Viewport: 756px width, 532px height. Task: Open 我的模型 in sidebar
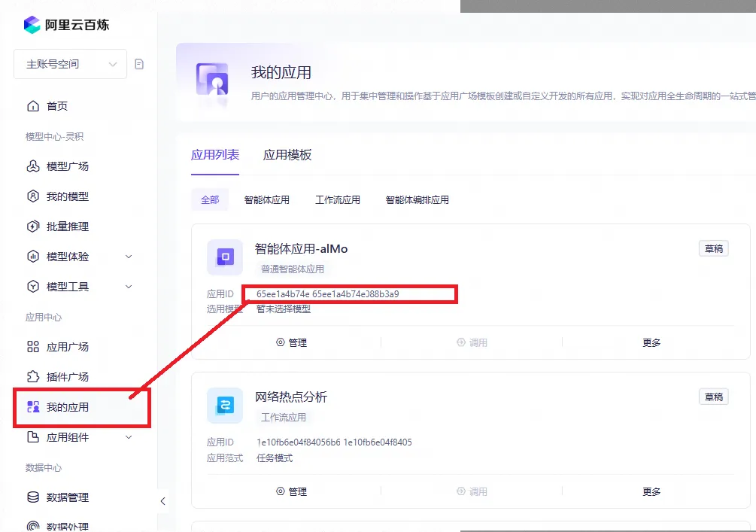pos(58,196)
